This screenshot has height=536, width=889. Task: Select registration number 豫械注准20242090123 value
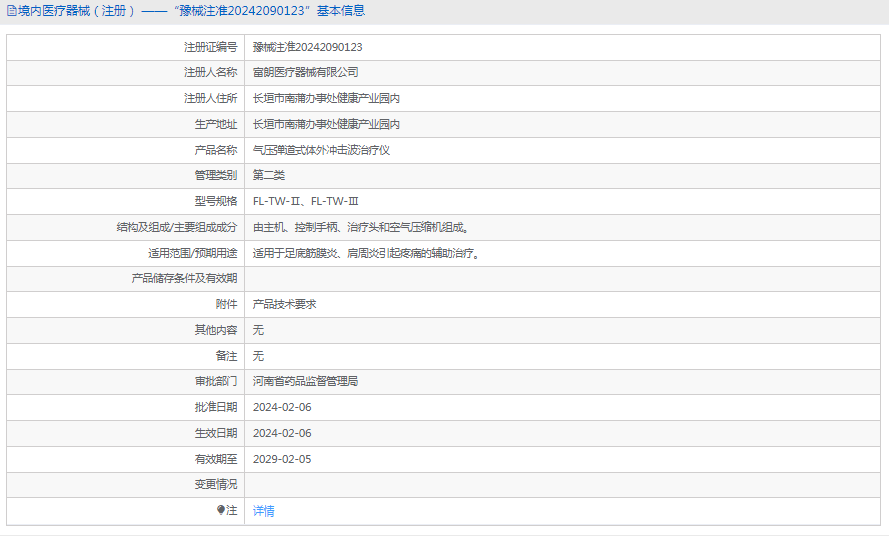click(x=307, y=47)
